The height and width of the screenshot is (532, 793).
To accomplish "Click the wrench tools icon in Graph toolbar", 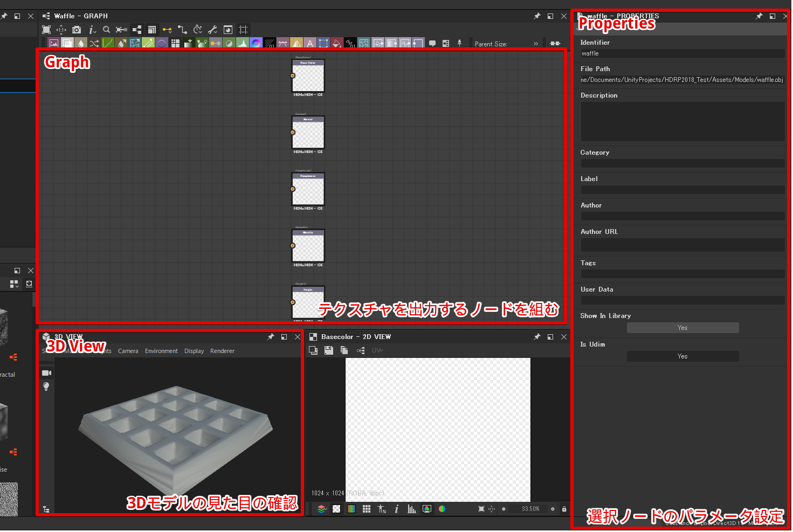I will (213, 30).
